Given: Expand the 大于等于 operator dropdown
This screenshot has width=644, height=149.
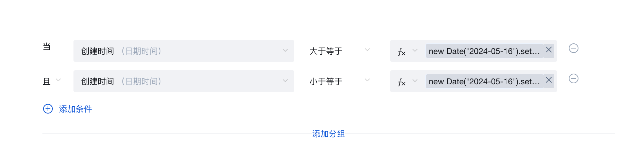Looking at the screenshot, I should click(x=367, y=50).
